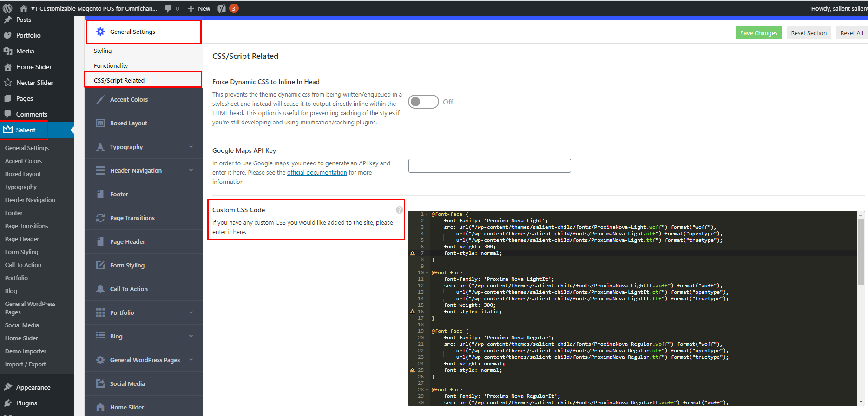Click the Portfolio grid icon
Viewport: 868px width, 416px height.
click(x=100, y=312)
